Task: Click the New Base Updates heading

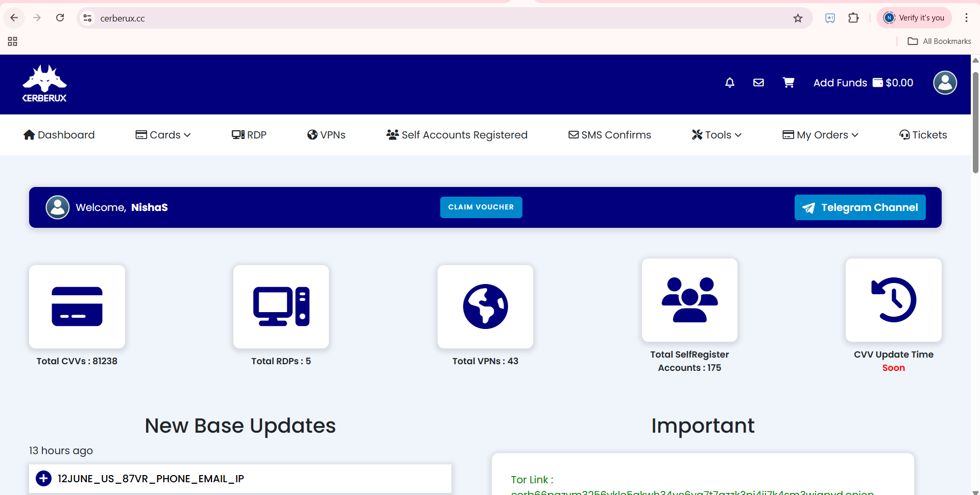Action: [x=240, y=426]
